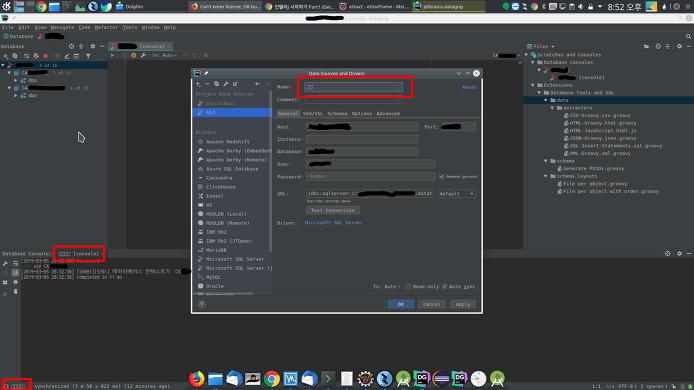Open bottom console panel gear settings
This screenshot has height=390, width=694.
[679, 254]
